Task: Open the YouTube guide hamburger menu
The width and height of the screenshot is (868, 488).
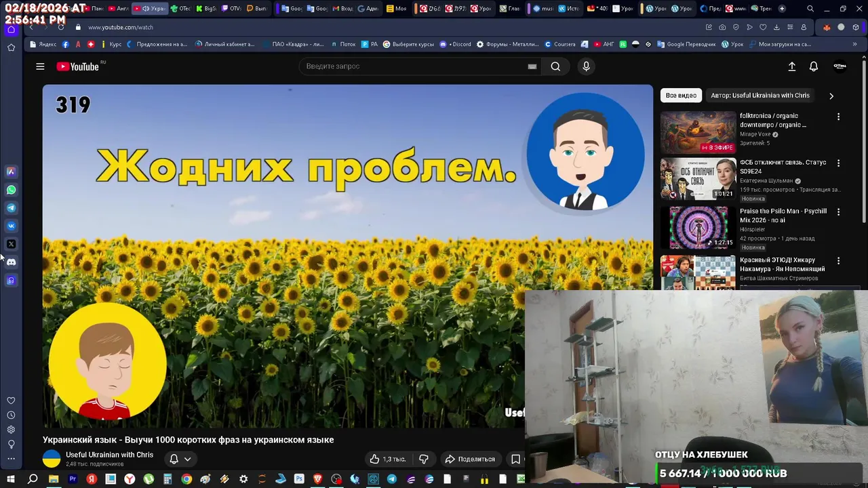Action: (40, 66)
